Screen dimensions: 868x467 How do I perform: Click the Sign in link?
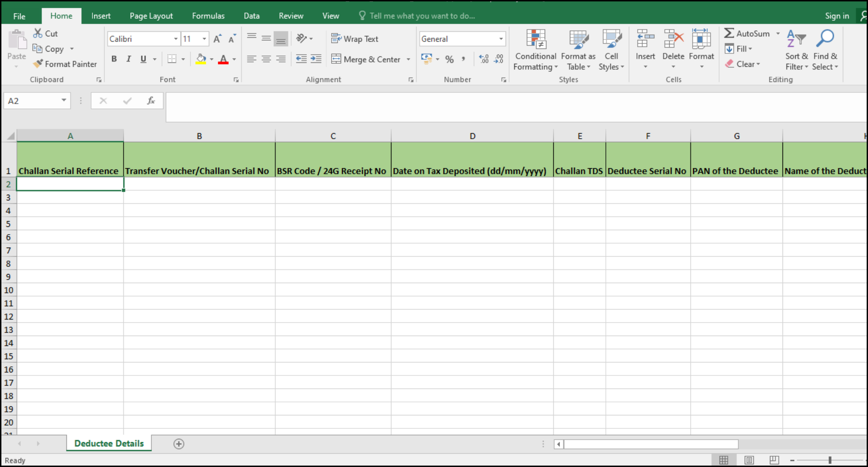tap(837, 16)
